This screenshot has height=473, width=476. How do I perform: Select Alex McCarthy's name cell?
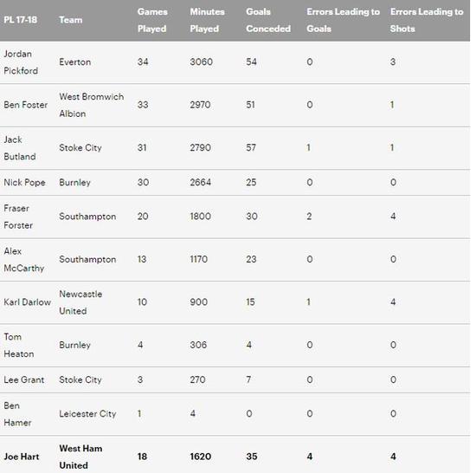tap(23, 259)
